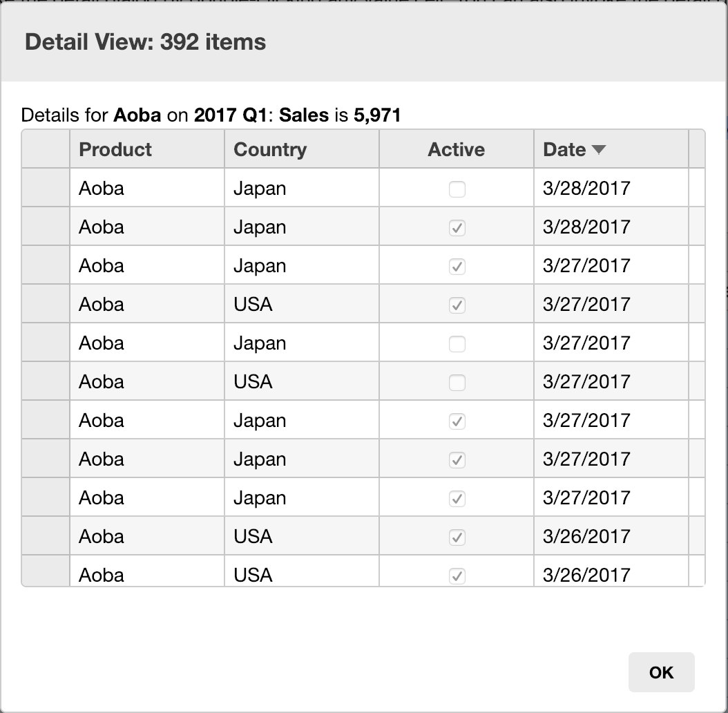Select the Aoba cell in the unchecked Japan 3/28/2017 row

click(147, 188)
